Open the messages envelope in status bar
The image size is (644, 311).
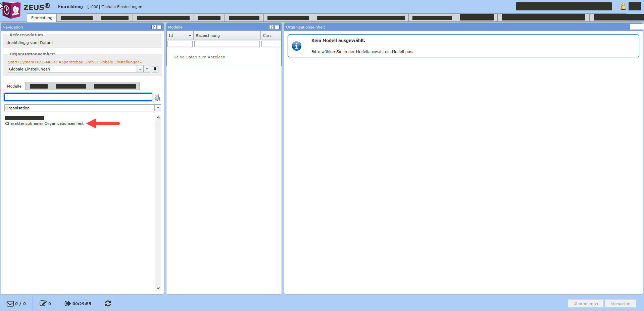coord(10,304)
